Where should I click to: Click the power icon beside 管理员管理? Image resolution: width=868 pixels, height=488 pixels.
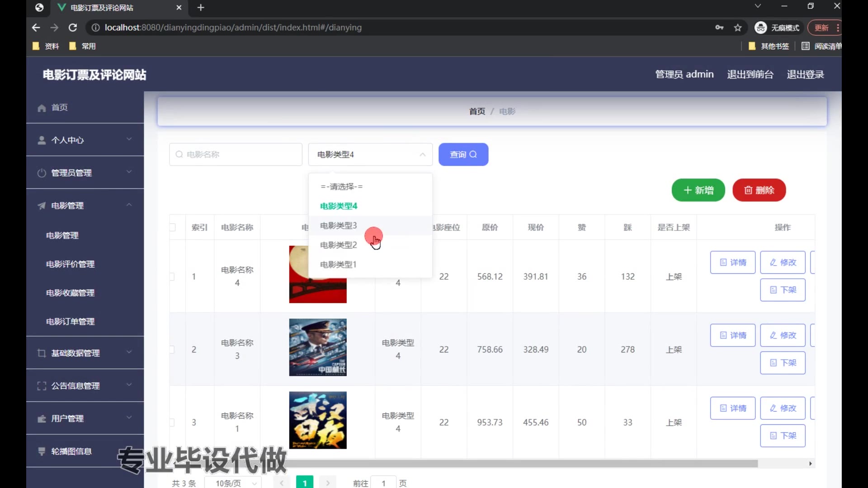(x=42, y=173)
